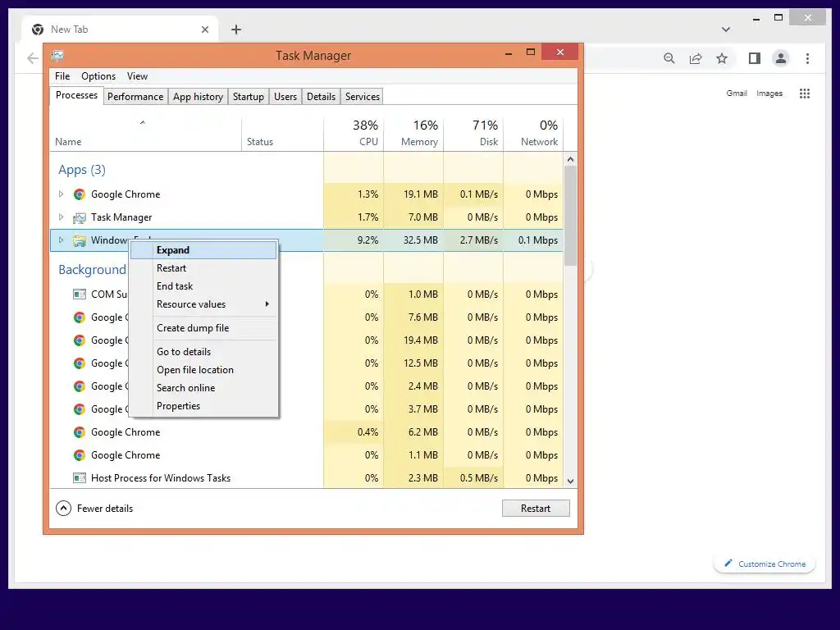Viewport: 840px width, 630px height.
Task: Open the View menu
Action: [x=137, y=76]
